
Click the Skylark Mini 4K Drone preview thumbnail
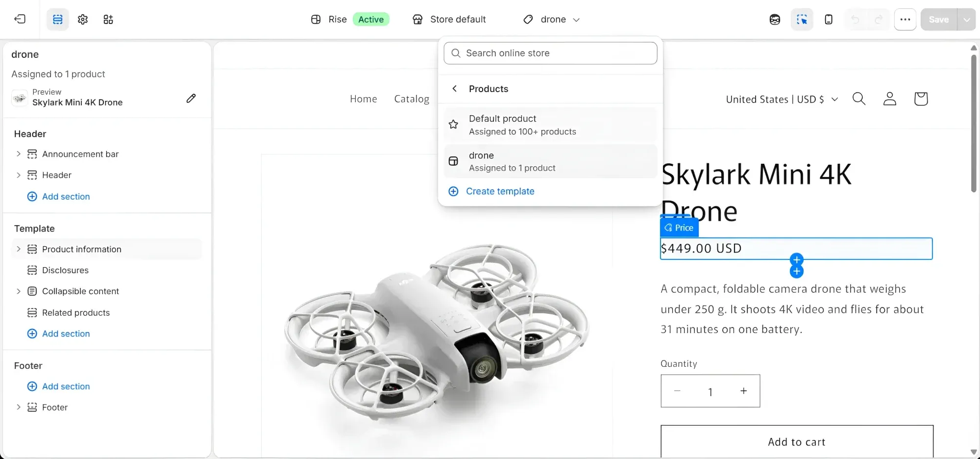(x=20, y=98)
